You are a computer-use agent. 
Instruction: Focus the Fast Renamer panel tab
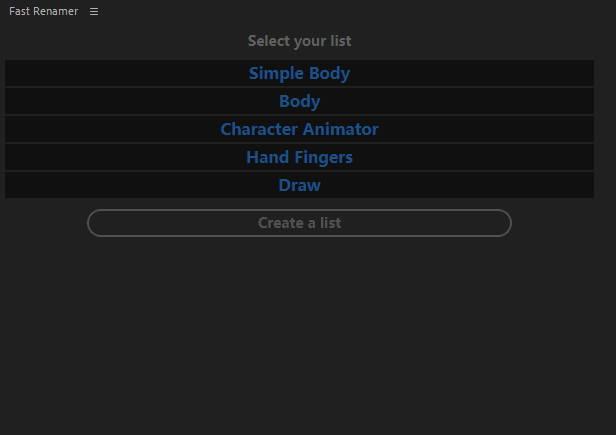coord(43,12)
